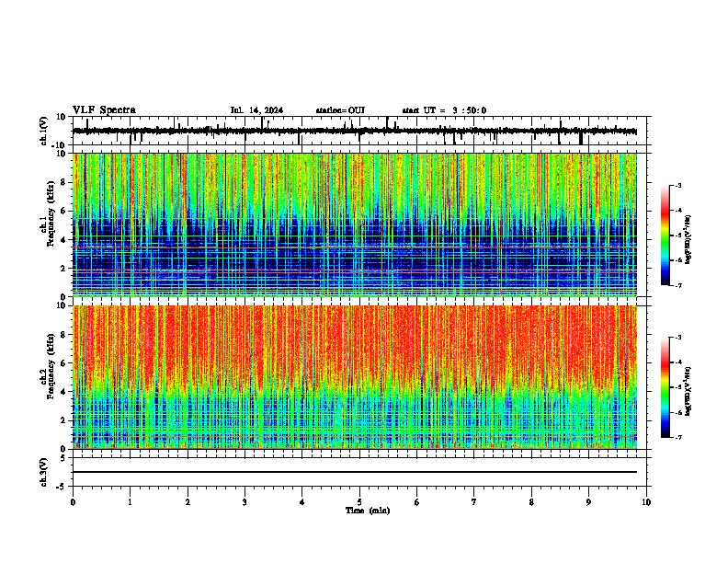This screenshot has height=563, width=728.
Task: Click the time axis tick label "7"
Action: pyautogui.click(x=474, y=502)
